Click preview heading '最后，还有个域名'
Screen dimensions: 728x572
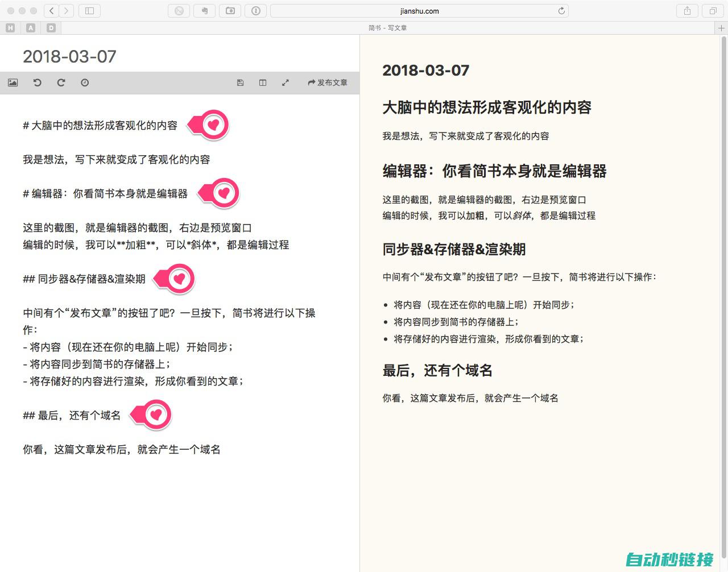[437, 371]
